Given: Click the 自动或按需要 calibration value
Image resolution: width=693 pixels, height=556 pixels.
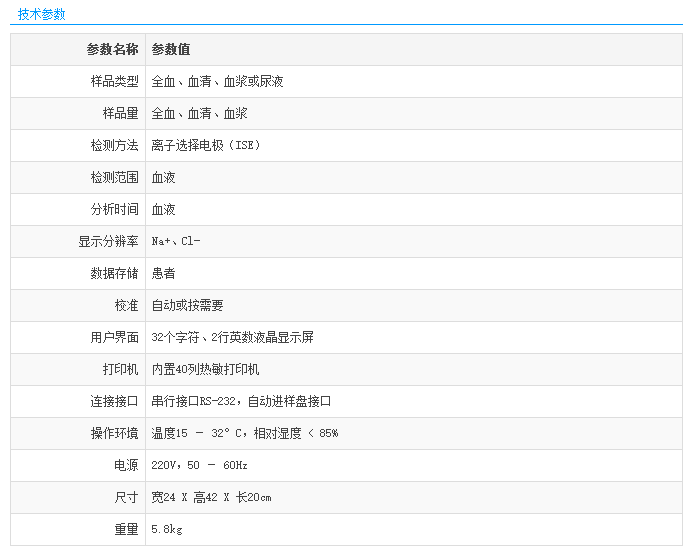Looking at the screenshot, I should [x=187, y=305].
